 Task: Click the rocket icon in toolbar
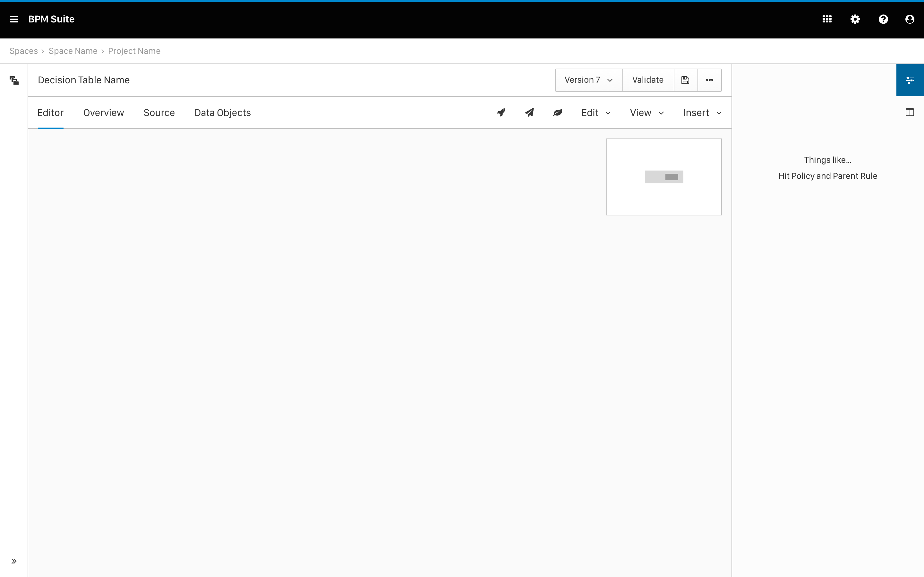coord(501,113)
